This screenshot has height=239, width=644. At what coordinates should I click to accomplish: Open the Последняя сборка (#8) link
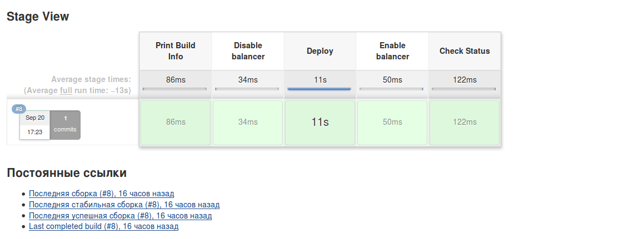click(101, 194)
